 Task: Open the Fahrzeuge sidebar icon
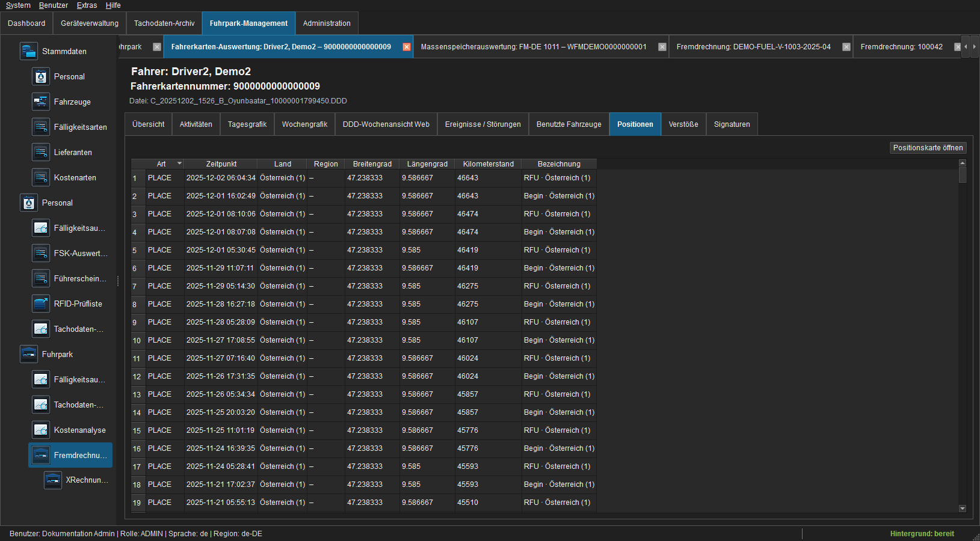40,102
